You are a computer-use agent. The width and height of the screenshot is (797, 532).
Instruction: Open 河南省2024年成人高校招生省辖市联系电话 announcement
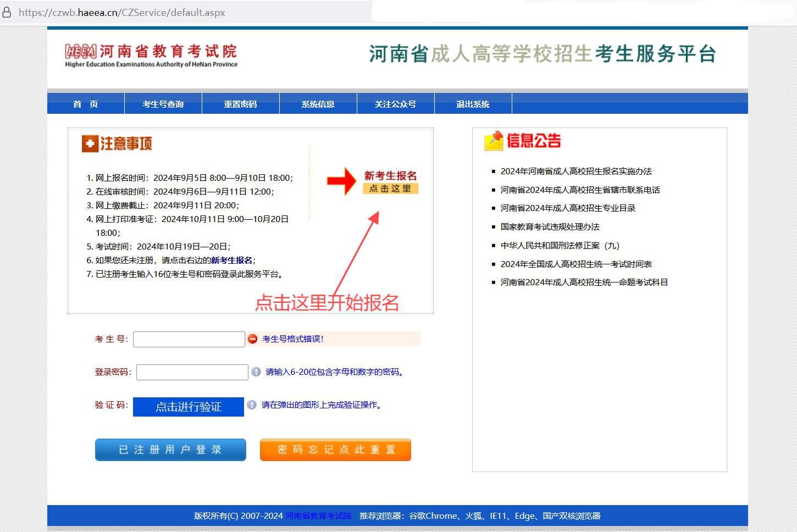tap(580, 190)
